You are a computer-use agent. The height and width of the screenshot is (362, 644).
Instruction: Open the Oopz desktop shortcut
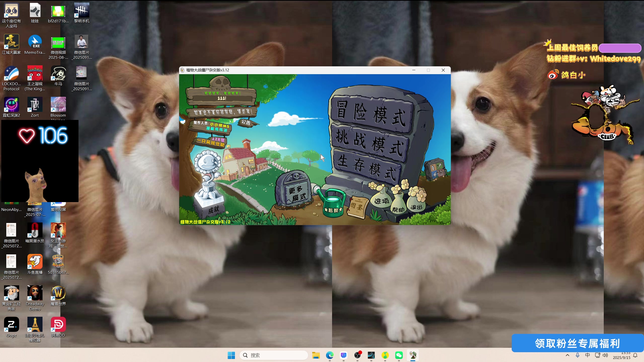point(11,327)
